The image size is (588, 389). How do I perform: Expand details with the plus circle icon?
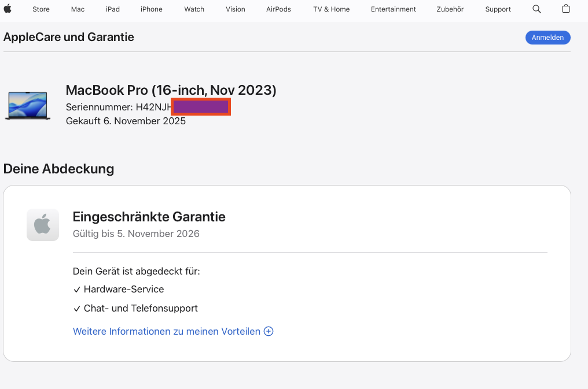point(269,331)
